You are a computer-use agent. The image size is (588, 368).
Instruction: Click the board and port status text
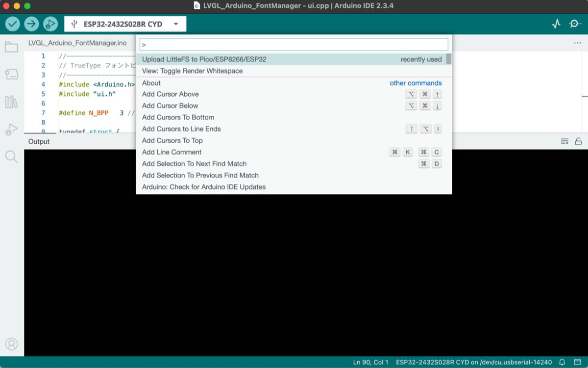[474, 363]
